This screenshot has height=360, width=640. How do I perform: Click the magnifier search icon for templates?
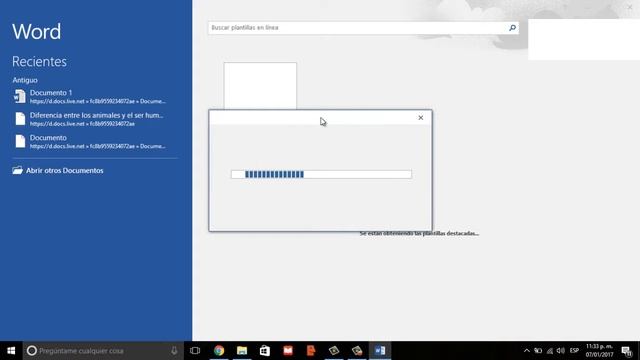click(x=512, y=28)
